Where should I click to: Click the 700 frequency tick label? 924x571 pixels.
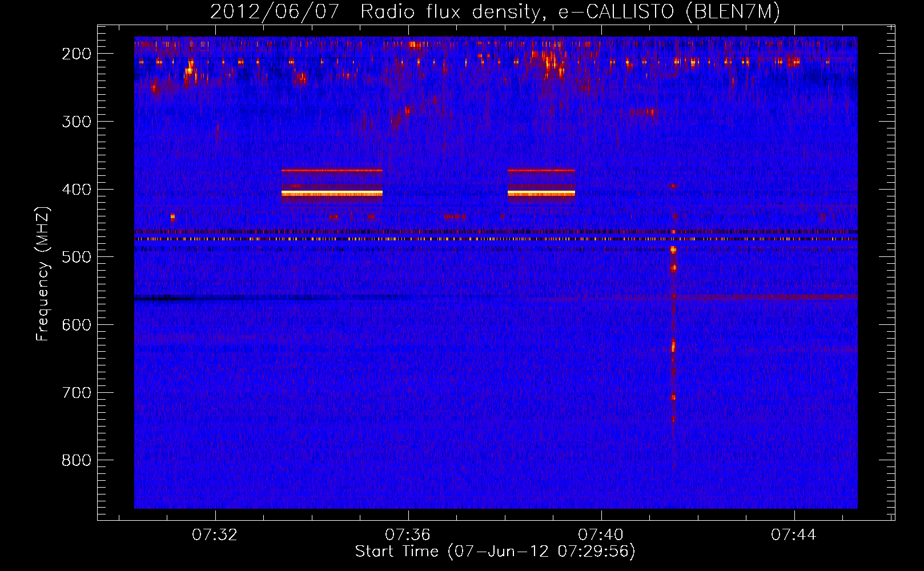click(x=77, y=393)
